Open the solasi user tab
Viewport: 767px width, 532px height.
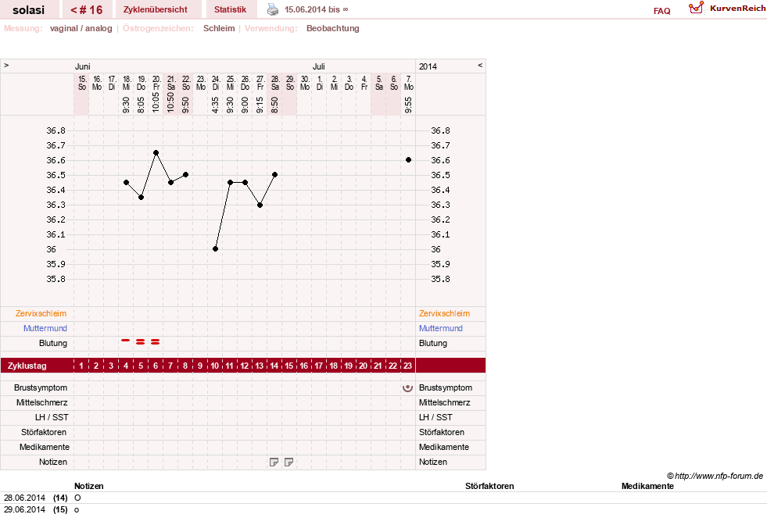point(28,10)
